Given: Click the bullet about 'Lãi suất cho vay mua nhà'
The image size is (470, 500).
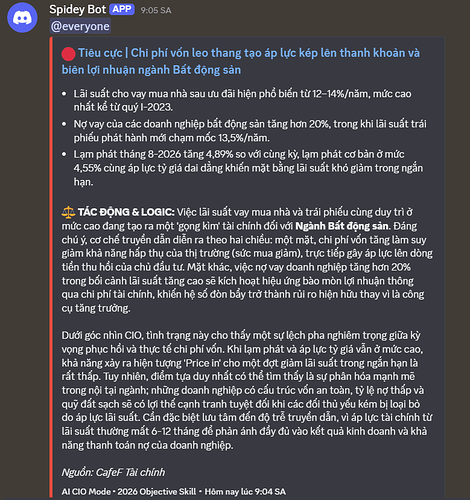Looking at the screenshot, I should [x=242, y=100].
